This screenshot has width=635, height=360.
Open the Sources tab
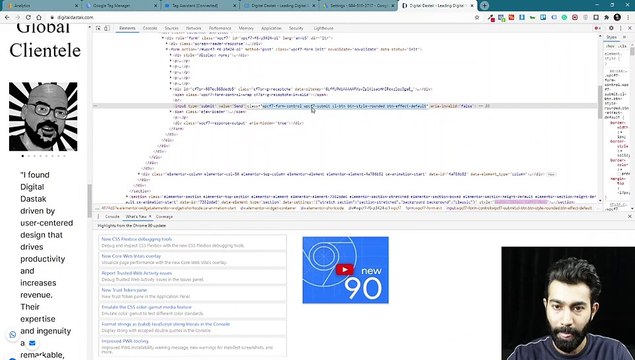coord(171,28)
